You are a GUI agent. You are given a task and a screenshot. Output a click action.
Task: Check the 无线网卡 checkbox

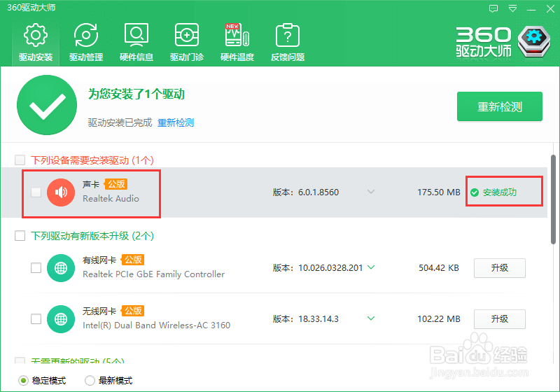[36, 318]
